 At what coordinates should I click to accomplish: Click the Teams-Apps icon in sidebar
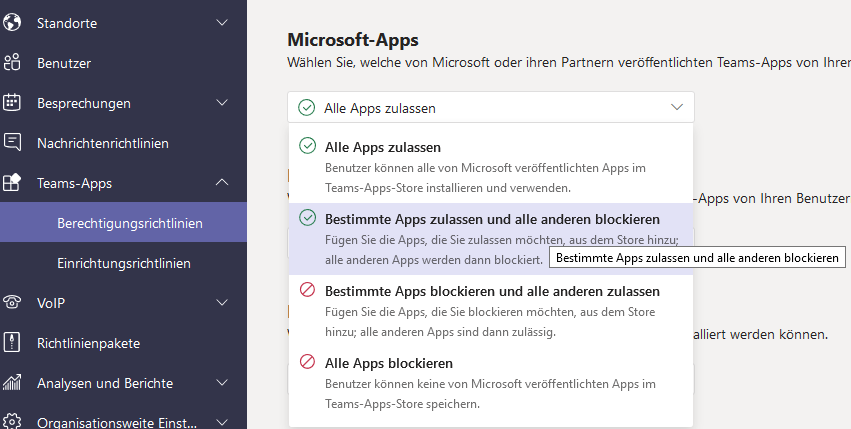(x=12, y=183)
